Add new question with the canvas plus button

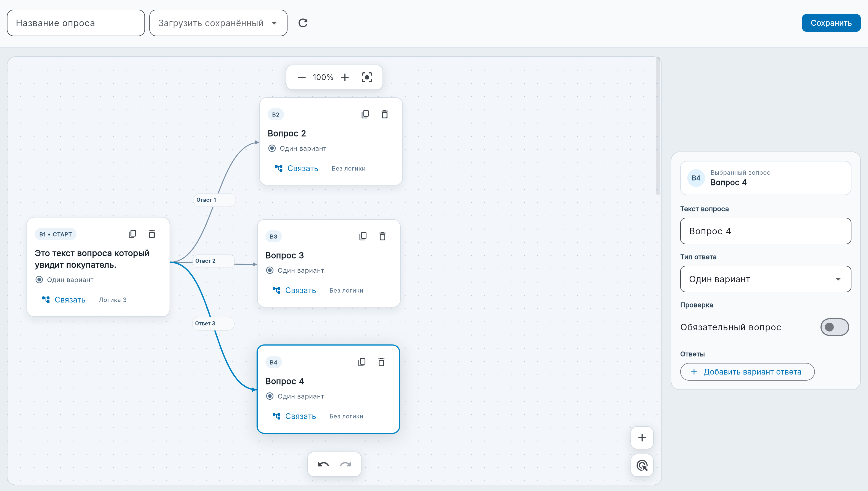click(642, 438)
